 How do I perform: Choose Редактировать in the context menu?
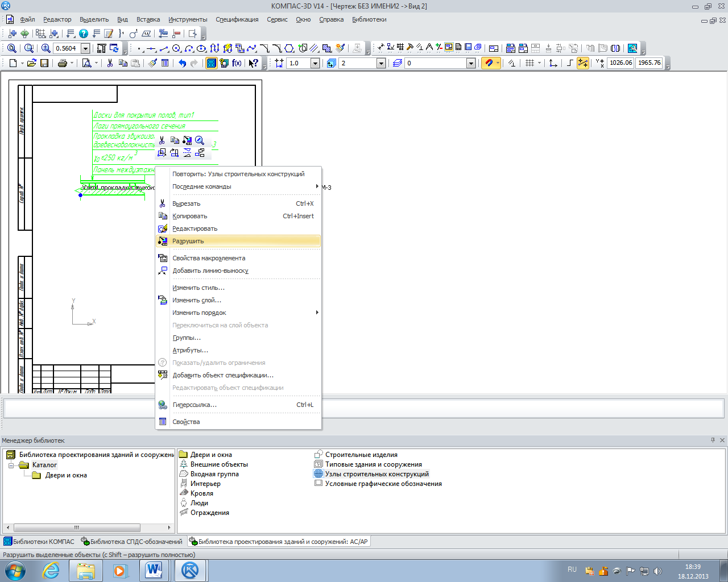tap(238, 228)
